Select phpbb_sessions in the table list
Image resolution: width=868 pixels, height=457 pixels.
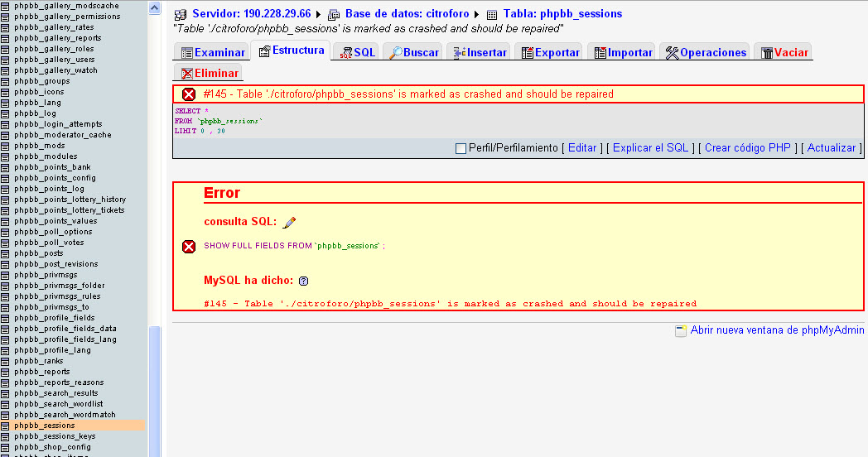45,426
